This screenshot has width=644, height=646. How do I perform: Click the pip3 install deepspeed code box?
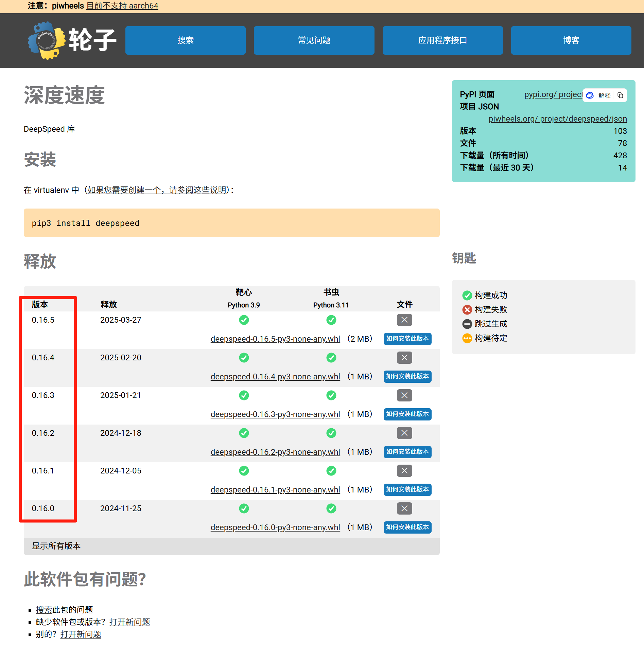pos(232,223)
